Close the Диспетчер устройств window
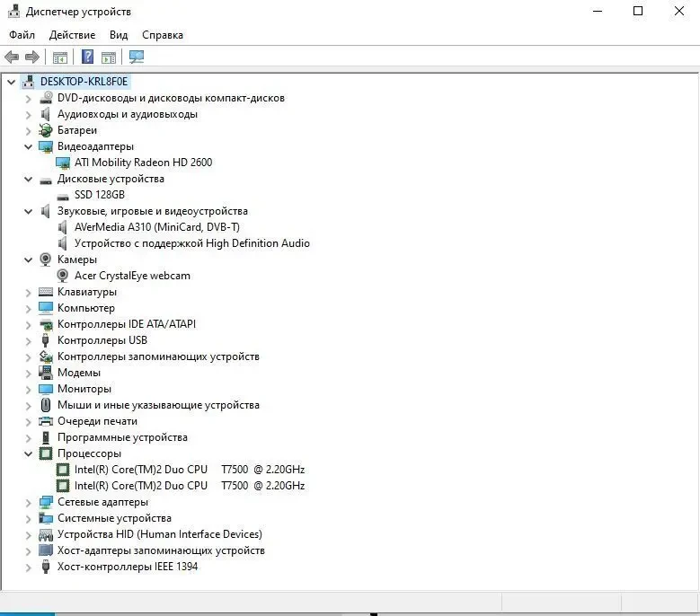This screenshot has width=700, height=616. (x=679, y=11)
